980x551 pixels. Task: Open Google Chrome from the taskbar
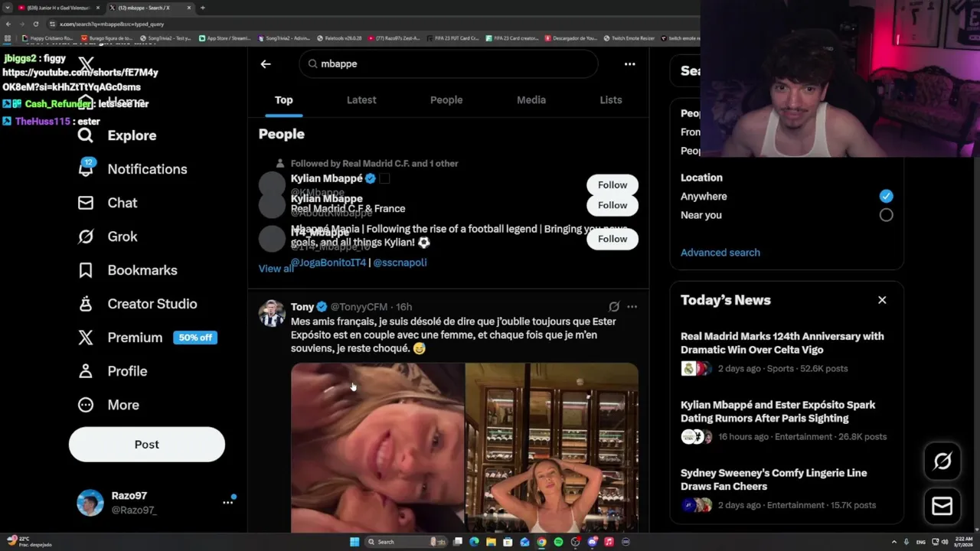(541, 542)
